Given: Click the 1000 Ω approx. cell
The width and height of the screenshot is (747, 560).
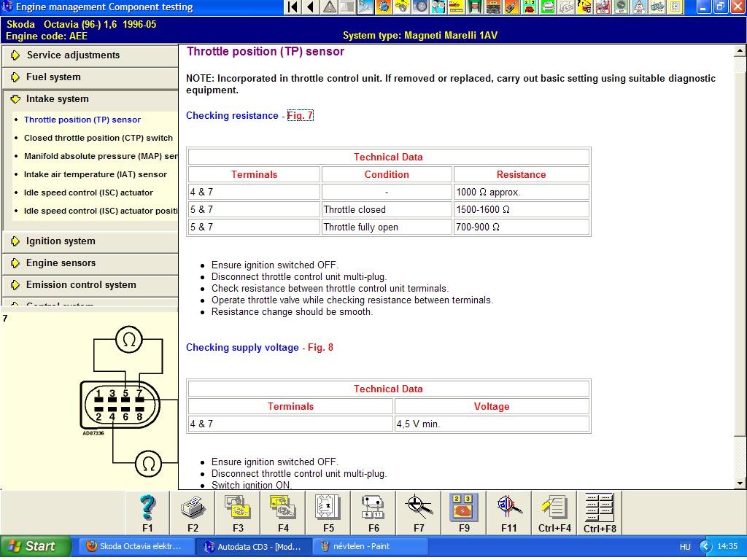Looking at the screenshot, I should 521,192.
